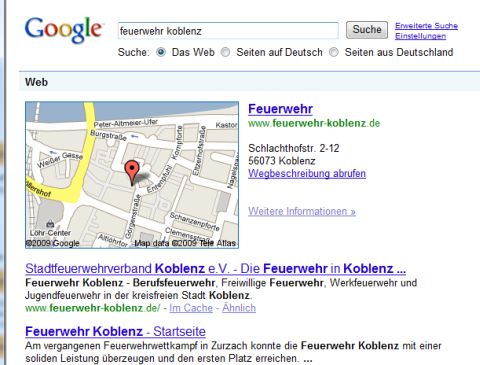Click Schanzenpforte street label on map
Screen dimensions: 480x365
[195, 221]
